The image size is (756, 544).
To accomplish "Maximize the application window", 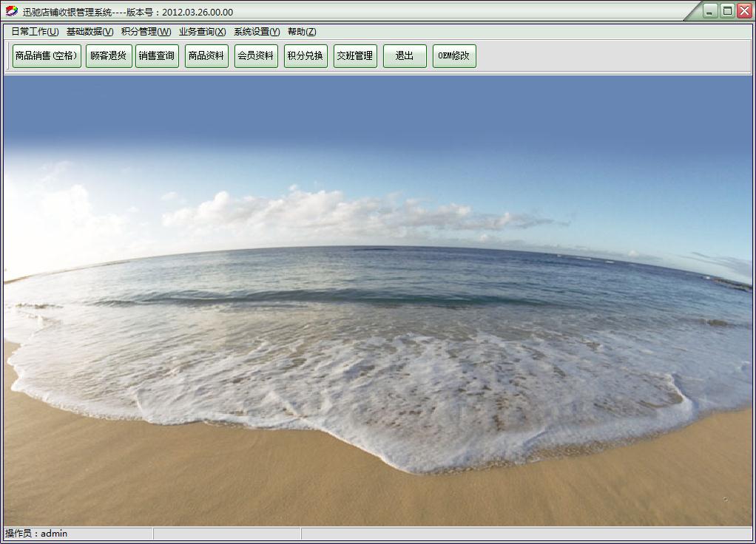I will (x=728, y=11).
